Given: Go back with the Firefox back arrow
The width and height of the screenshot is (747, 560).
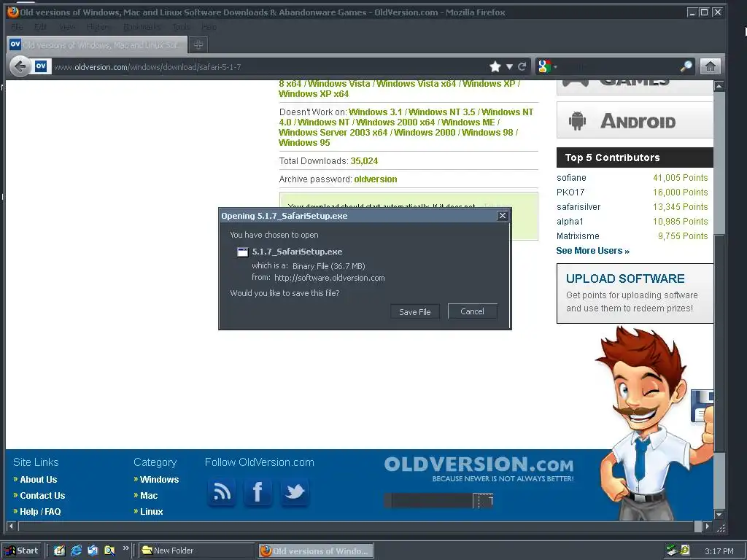Looking at the screenshot, I should 20,66.
